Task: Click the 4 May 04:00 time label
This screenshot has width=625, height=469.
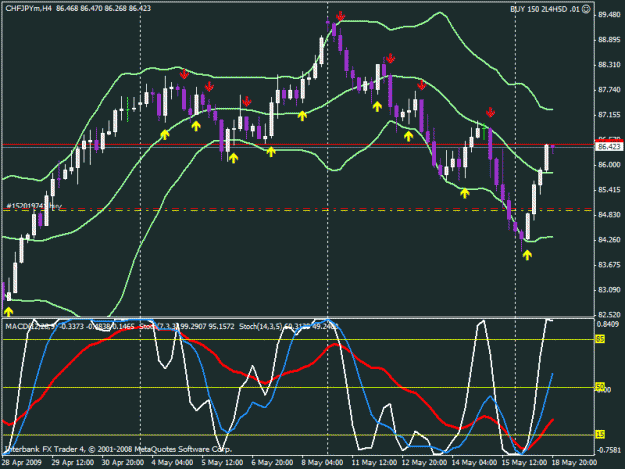Action: 172,463
